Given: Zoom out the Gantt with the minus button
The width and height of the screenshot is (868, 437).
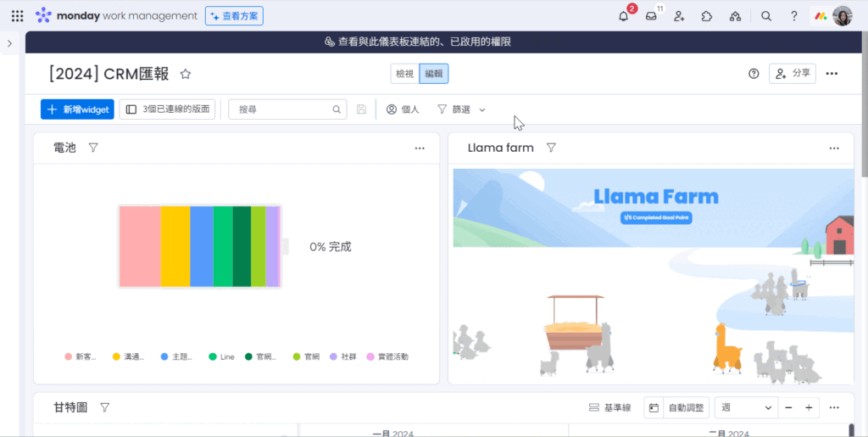Looking at the screenshot, I should 788,407.
